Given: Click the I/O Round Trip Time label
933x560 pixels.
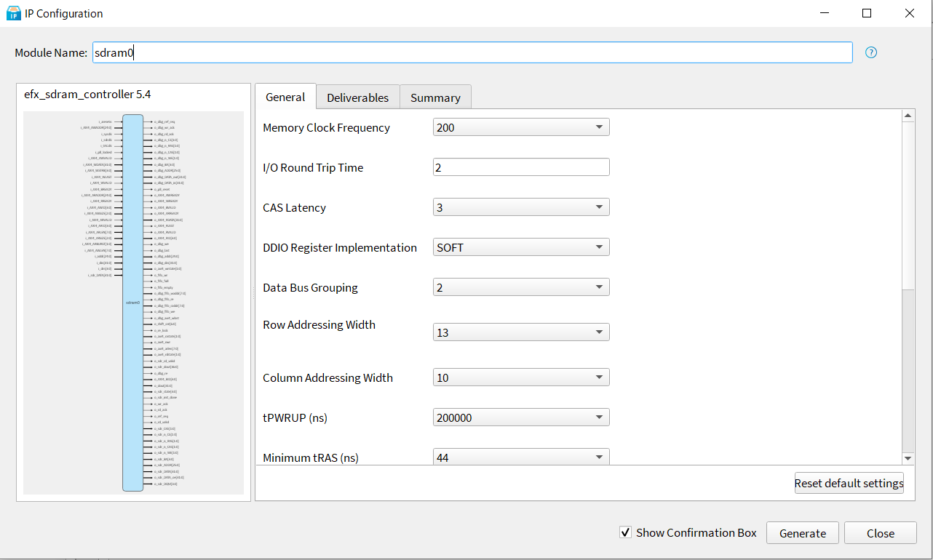Looking at the screenshot, I should 313,167.
